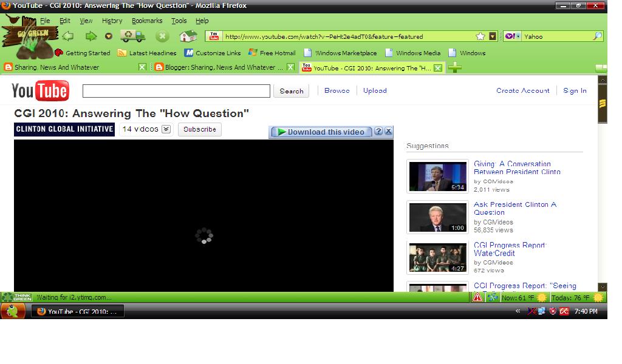
Task: Open the View menu
Action: pyautogui.click(x=86, y=21)
